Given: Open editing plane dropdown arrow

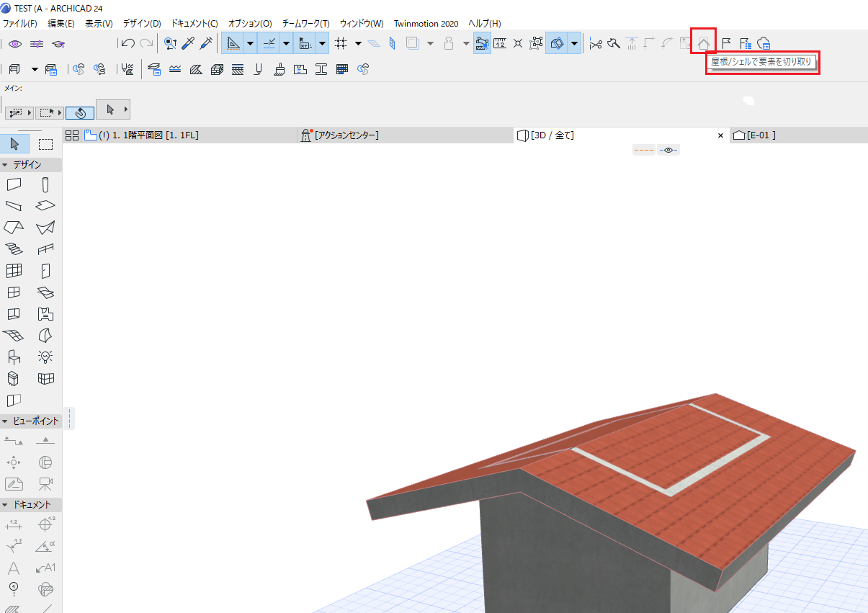Looking at the screenshot, I should tap(574, 44).
